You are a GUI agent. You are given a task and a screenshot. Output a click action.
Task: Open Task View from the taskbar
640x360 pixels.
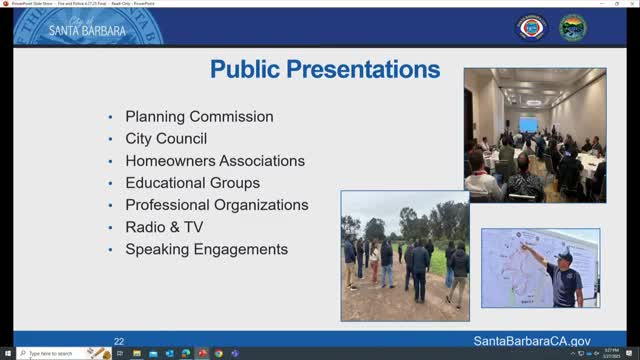tap(120, 353)
